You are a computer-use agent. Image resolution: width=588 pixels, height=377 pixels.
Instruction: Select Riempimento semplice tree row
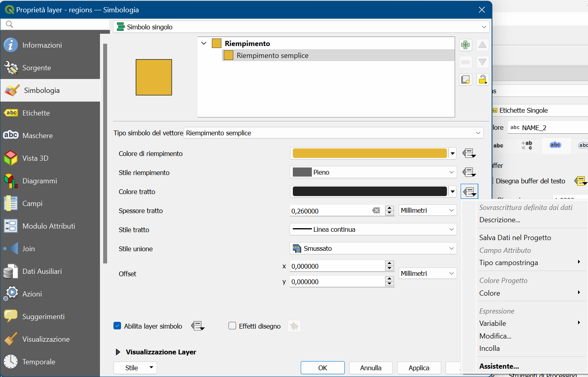pyautogui.click(x=338, y=56)
